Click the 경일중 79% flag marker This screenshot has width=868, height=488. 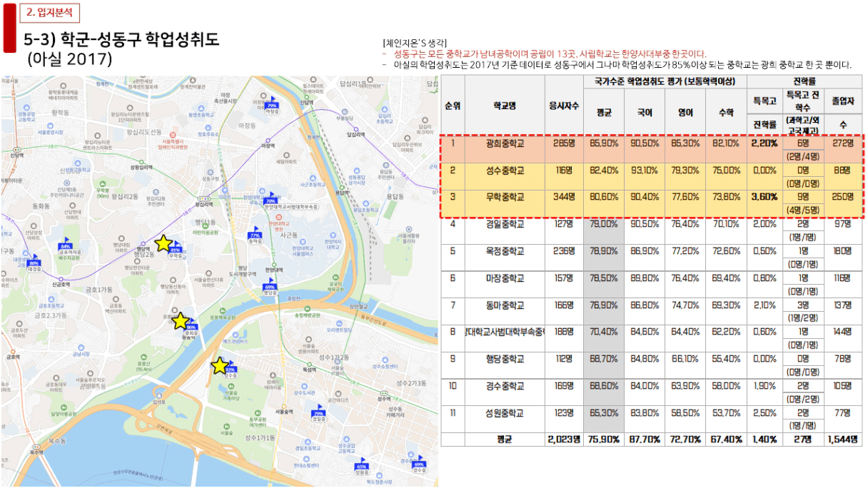[x=318, y=412]
